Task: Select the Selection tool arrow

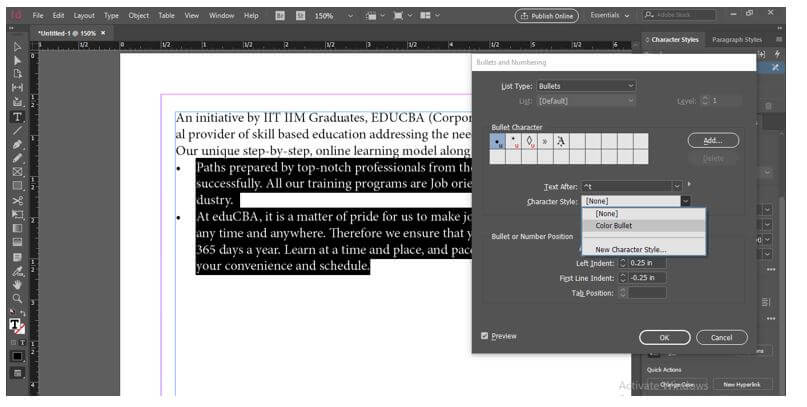Action: (x=17, y=47)
